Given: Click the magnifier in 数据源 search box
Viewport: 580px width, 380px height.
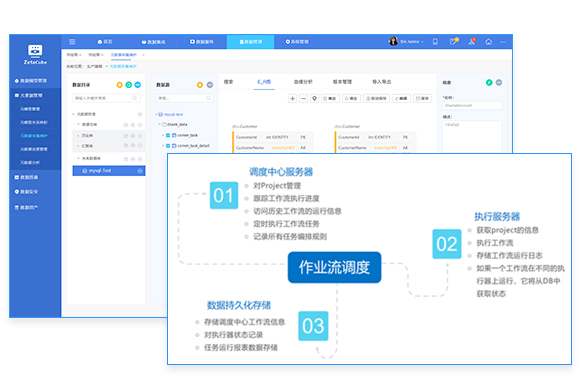Looking at the screenshot, I should (x=208, y=98).
